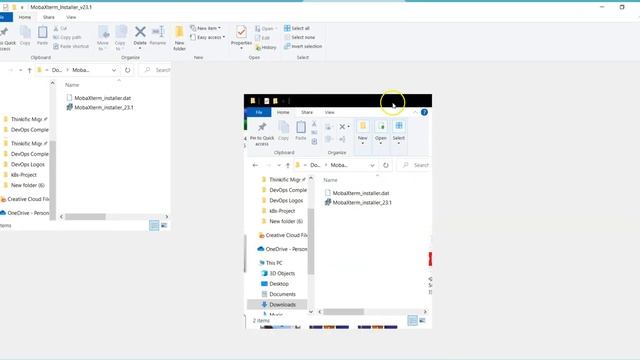Sort by Name column in the background window
The width and height of the screenshot is (640, 360).
point(72,85)
